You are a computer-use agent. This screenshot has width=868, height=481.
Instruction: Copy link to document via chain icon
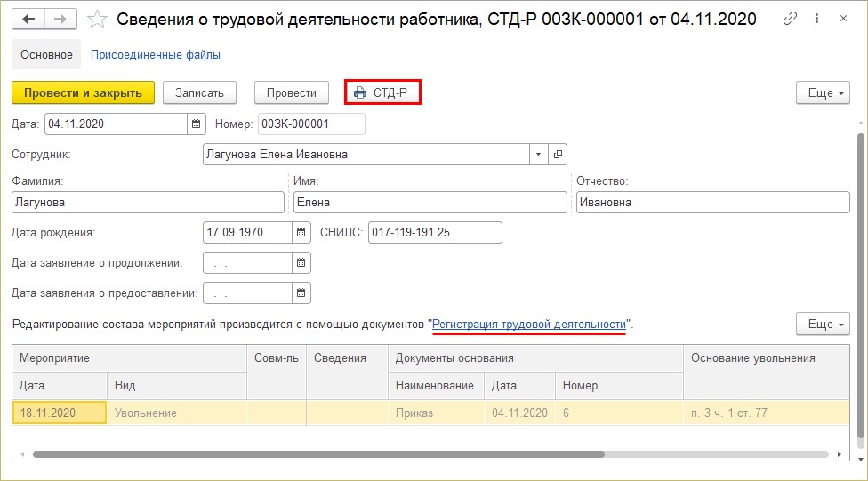pos(790,19)
